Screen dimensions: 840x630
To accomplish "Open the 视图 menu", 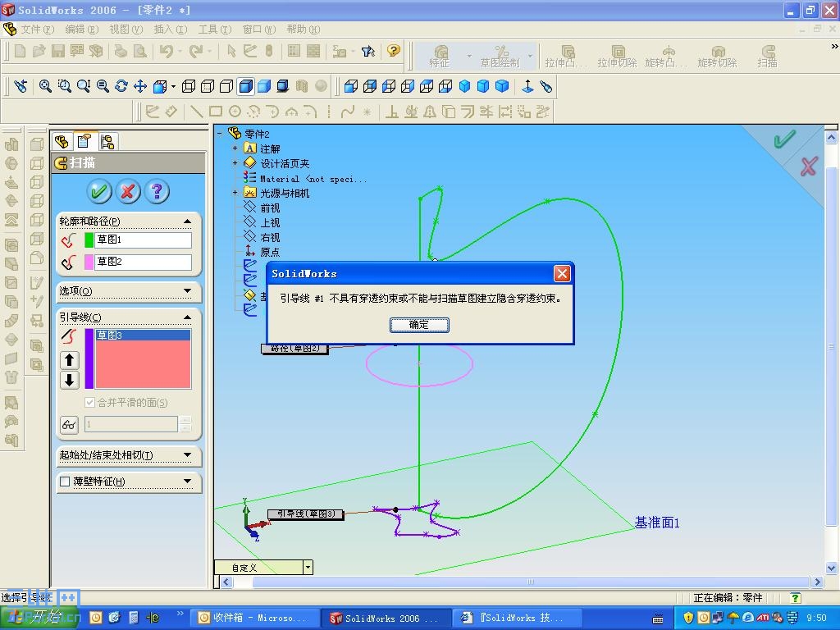I will (126, 30).
